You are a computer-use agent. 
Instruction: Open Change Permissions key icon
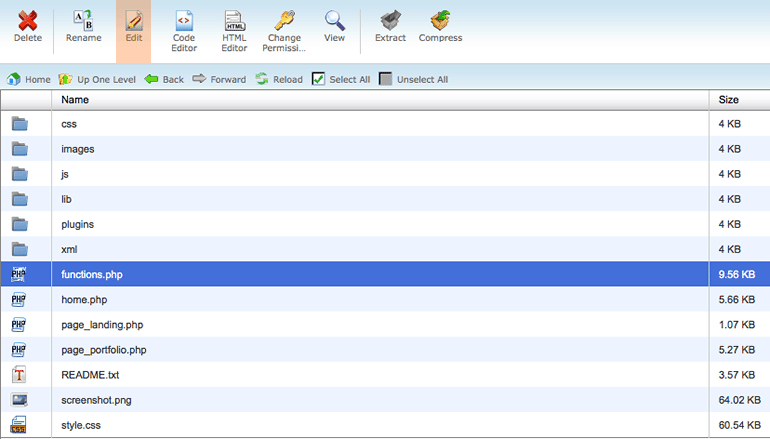click(285, 20)
